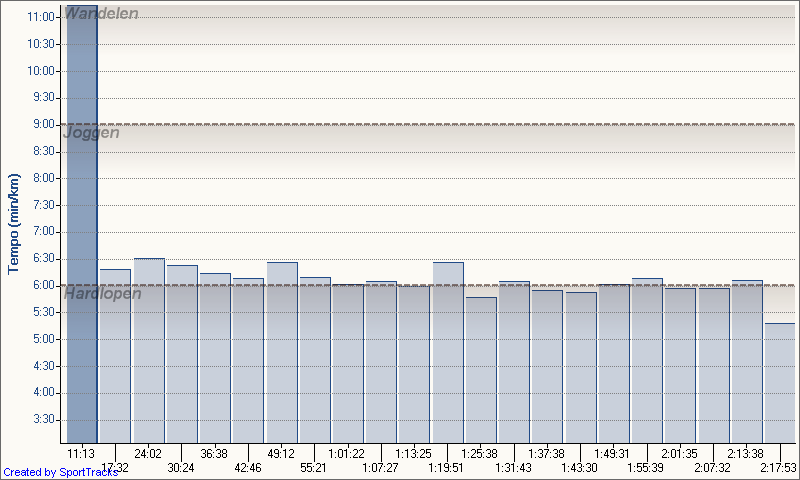The width and height of the screenshot is (800, 480).
Task: Click the 6:00 pace axis label
Action: pyautogui.click(x=44, y=285)
